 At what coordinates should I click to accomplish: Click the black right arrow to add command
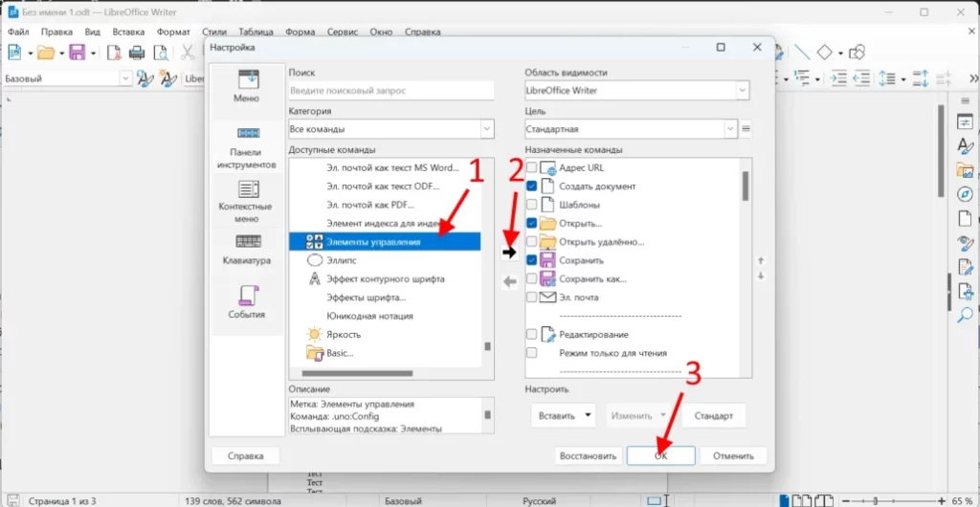[510, 253]
